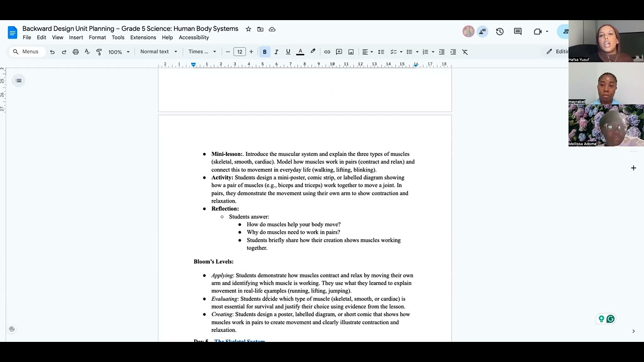The height and width of the screenshot is (362, 644).
Task: Open green lightbulb suggestion icon
Action: click(x=601, y=319)
